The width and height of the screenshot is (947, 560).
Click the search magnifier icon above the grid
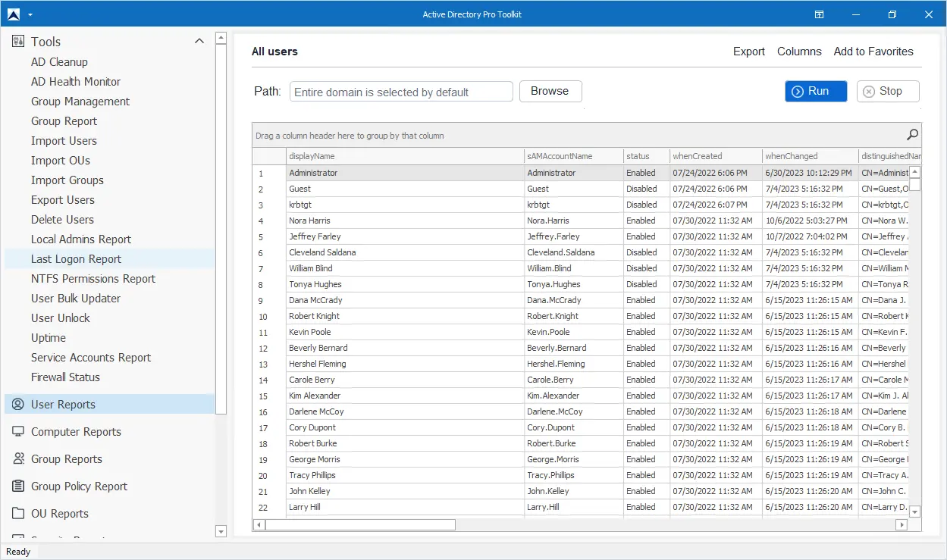912,135
